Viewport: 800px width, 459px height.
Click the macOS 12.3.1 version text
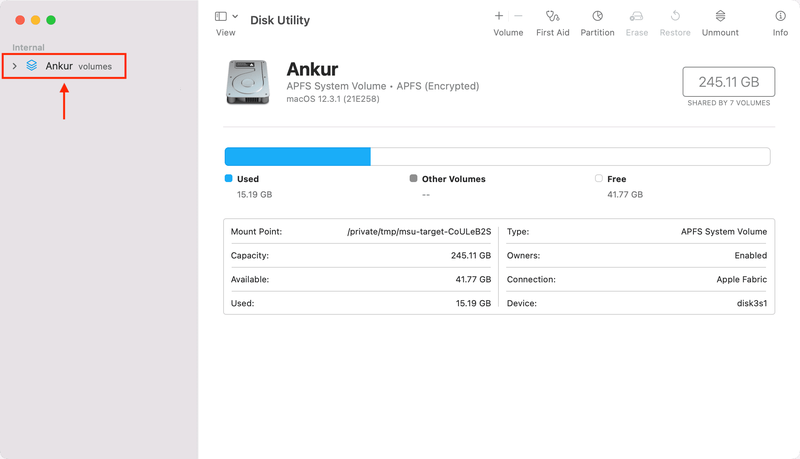333,99
